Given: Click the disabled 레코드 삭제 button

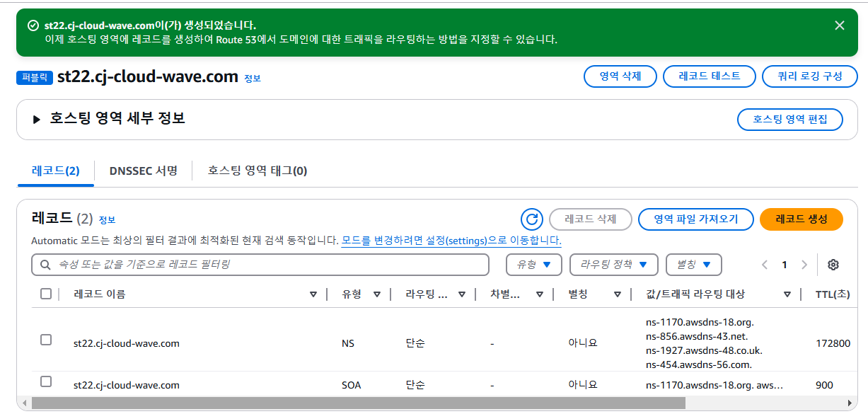Looking at the screenshot, I should tap(591, 219).
